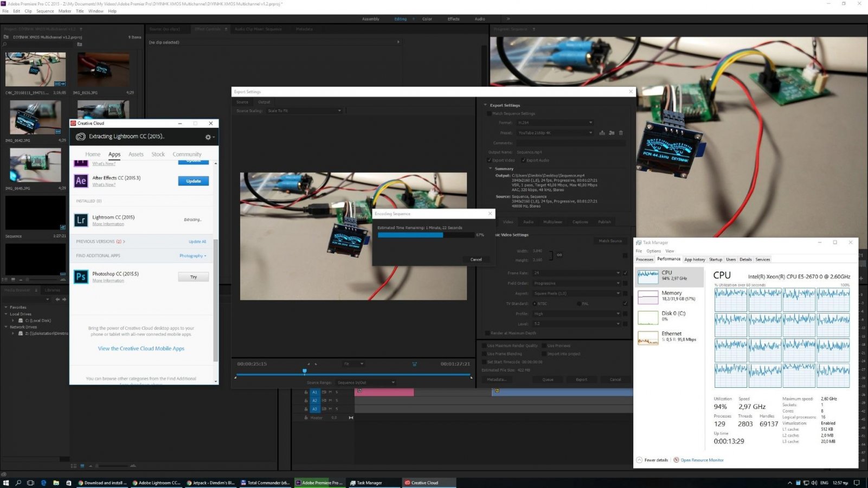Viewport: 868px width, 488px height.
Task: Switch to the Processes tab in Task Manager
Action: click(x=644, y=260)
